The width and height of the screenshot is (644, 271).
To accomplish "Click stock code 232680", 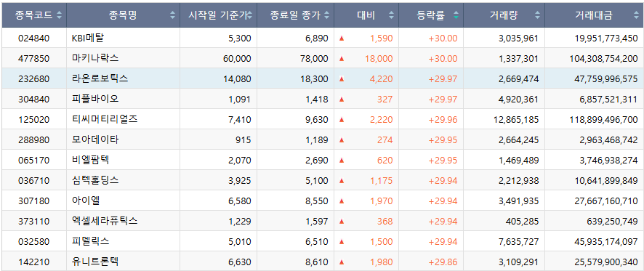I will pyautogui.click(x=34, y=79).
